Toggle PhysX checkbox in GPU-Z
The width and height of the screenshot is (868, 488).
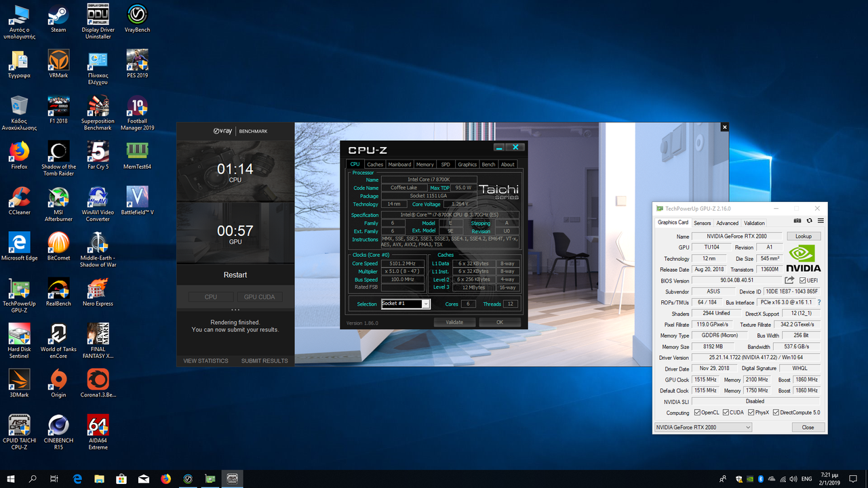point(751,412)
